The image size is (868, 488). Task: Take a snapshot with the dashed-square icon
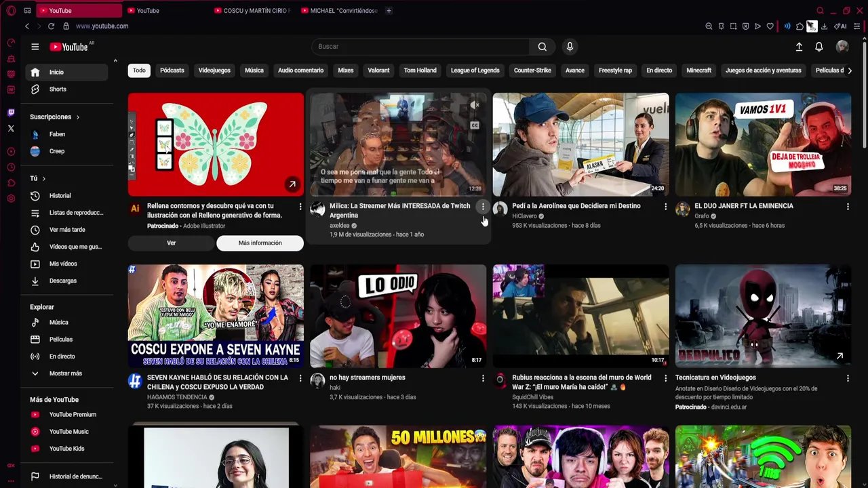click(733, 26)
